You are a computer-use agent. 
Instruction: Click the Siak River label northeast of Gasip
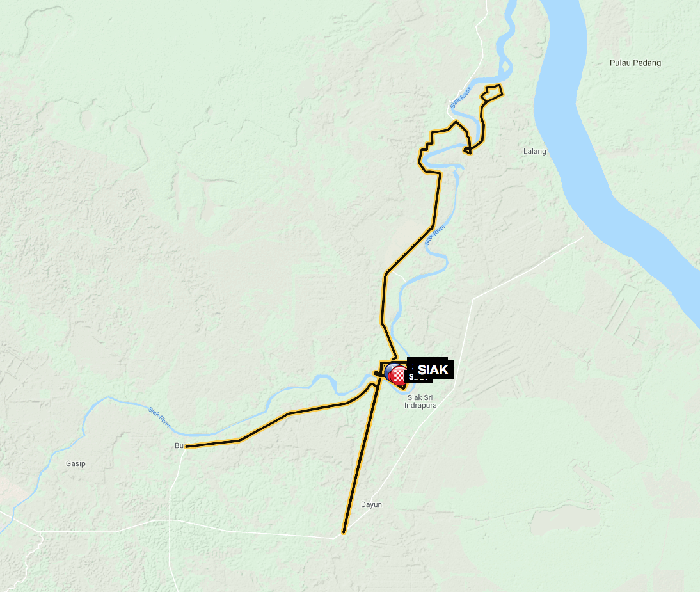coord(159,417)
